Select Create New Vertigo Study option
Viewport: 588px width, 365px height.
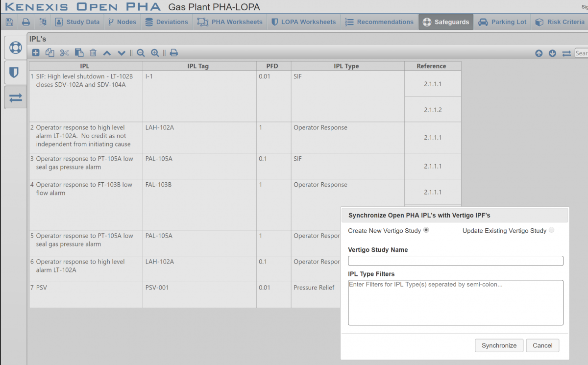pyautogui.click(x=426, y=230)
